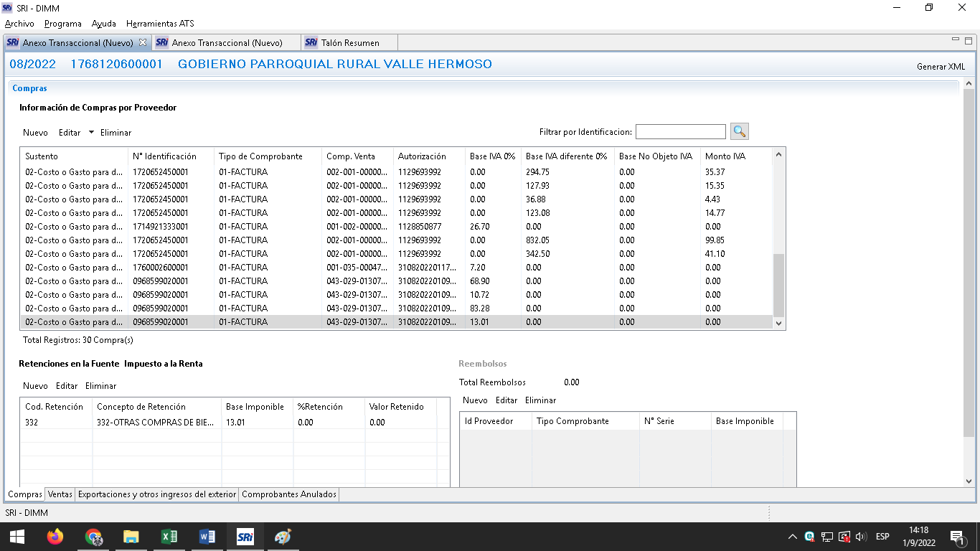
Task: Launch Excel from the taskbar
Action: (x=169, y=537)
